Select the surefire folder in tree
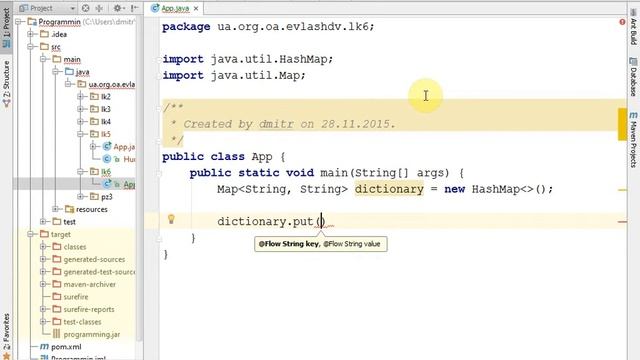This screenshot has height=360, width=640. tap(76, 297)
